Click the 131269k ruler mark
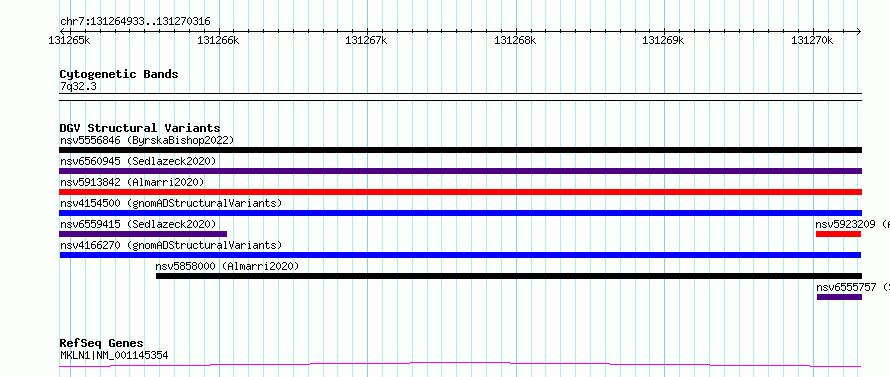 tap(663, 40)
